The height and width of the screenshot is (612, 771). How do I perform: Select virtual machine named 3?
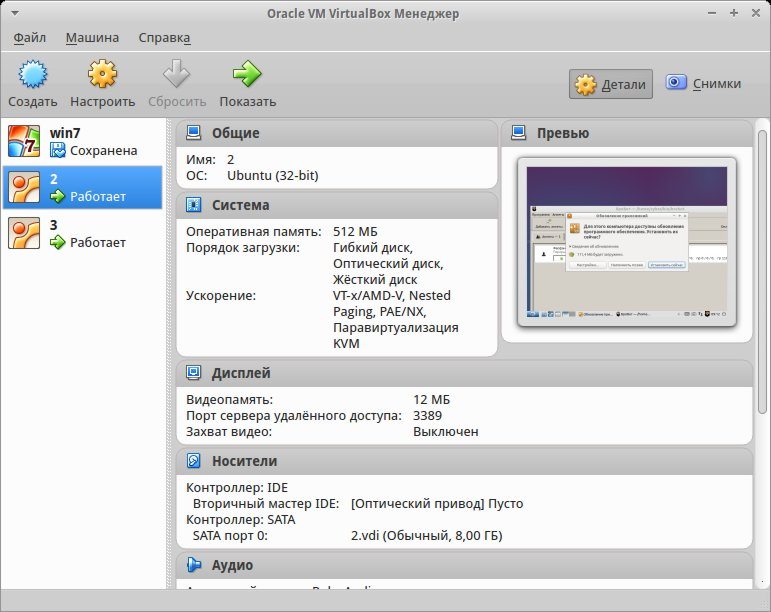pos(83,233)
